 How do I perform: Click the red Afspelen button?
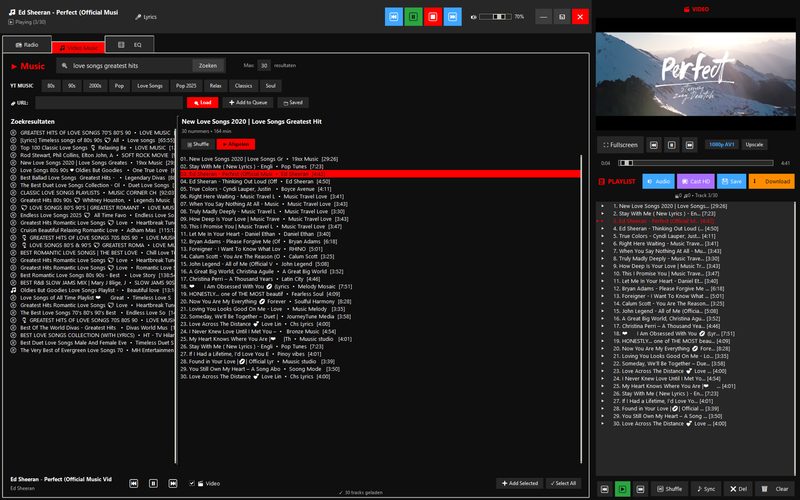pos(236,144)
